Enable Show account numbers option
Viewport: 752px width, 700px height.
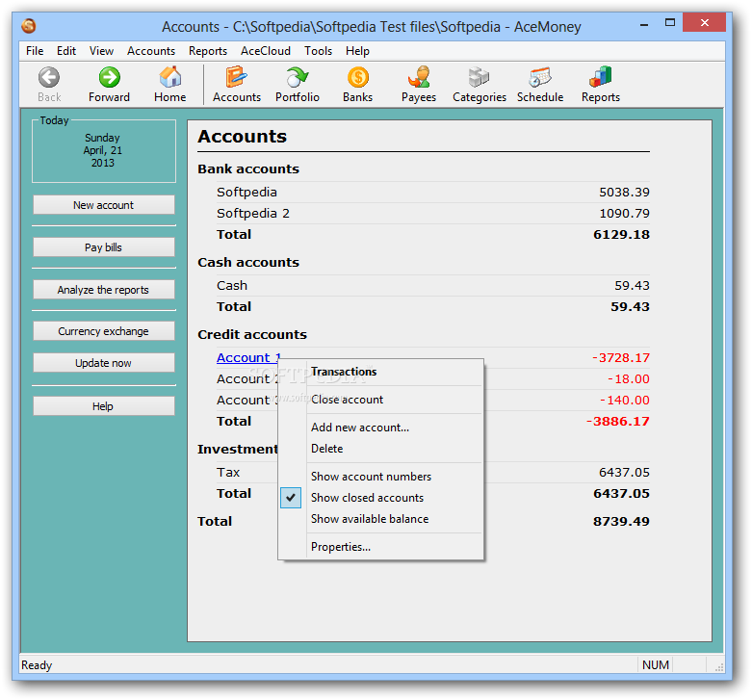pos(371,477)
